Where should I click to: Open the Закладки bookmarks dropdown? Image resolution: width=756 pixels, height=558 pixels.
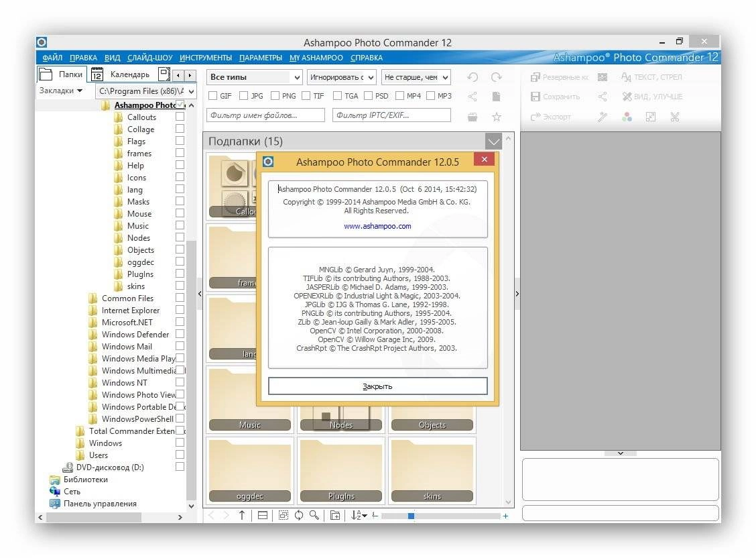click(x=61, y=91)
